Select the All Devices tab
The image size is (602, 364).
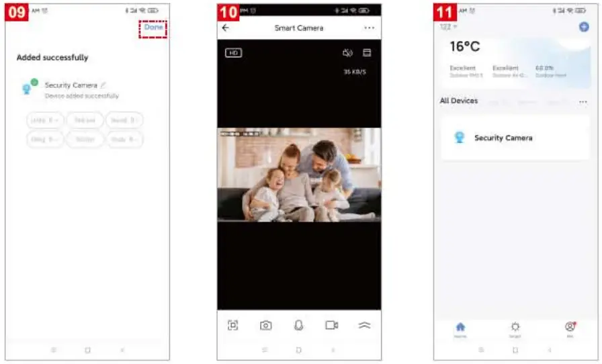tap(458, 101)
